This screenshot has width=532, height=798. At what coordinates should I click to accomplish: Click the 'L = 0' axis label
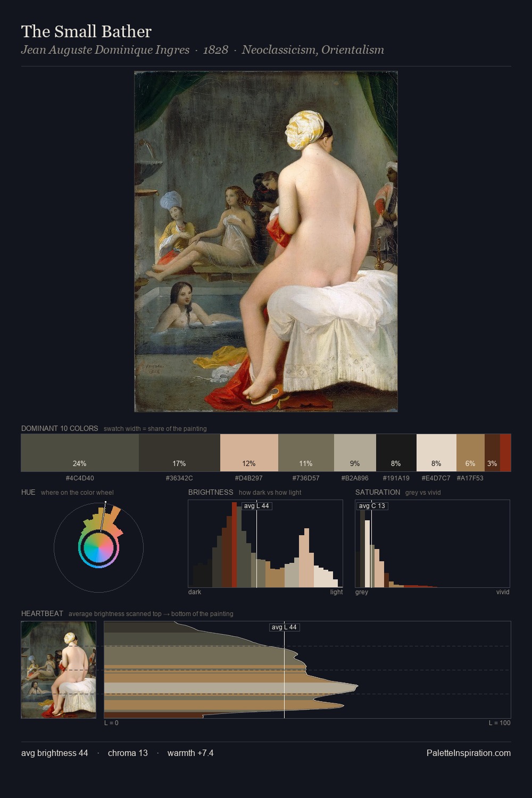111,723
